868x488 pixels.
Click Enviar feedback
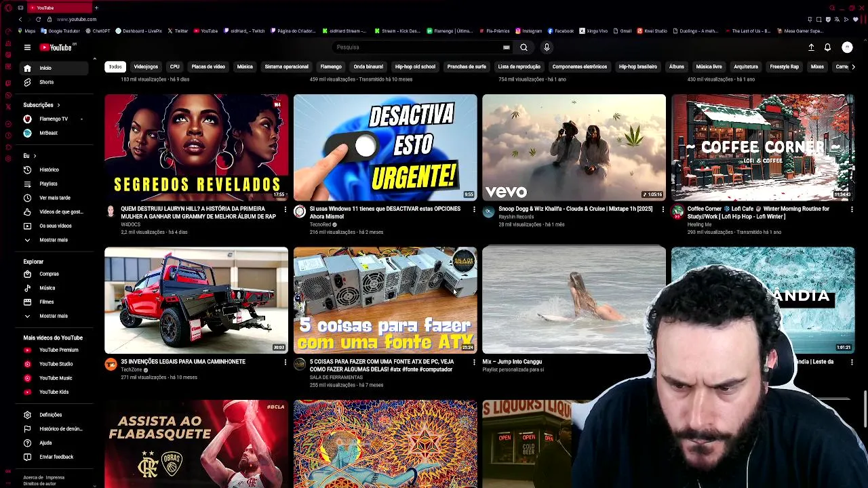(54, 457)
